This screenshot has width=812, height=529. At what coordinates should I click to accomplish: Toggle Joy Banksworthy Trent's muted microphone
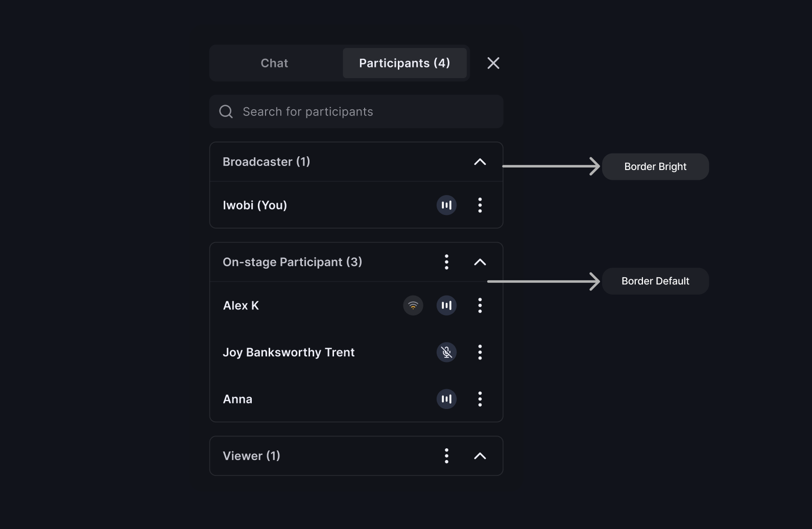[x=446, y=352]
